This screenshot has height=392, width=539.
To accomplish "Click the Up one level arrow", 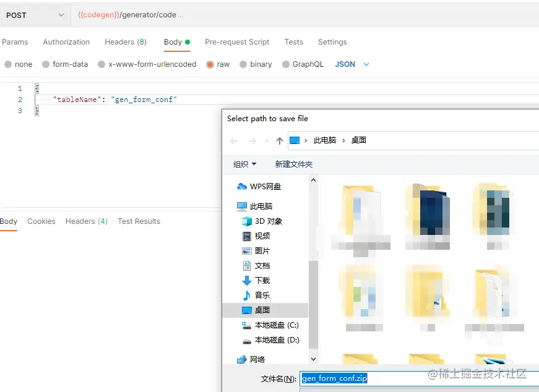I will (x=280, y=141).
